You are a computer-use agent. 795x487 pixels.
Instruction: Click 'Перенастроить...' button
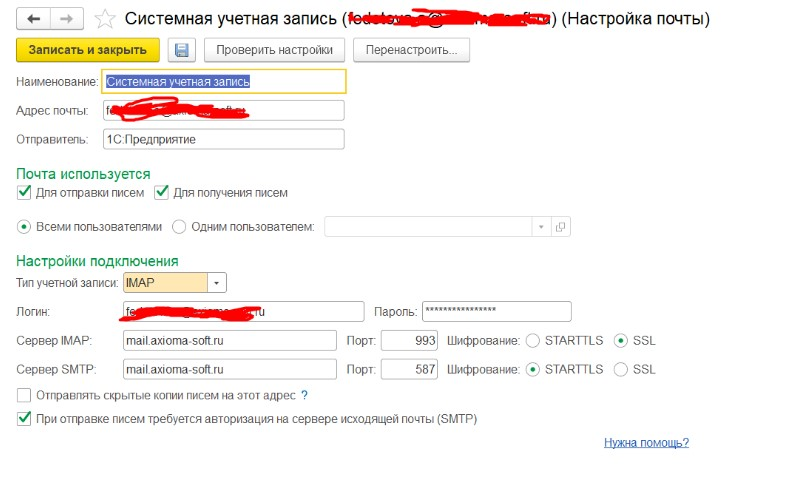(412, 50)
